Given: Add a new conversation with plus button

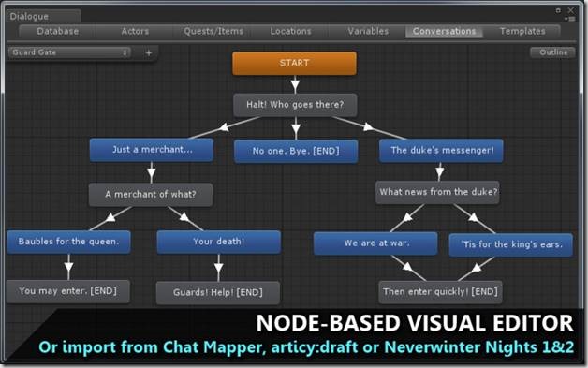Looking at the screenshot, I should point(149,52).
